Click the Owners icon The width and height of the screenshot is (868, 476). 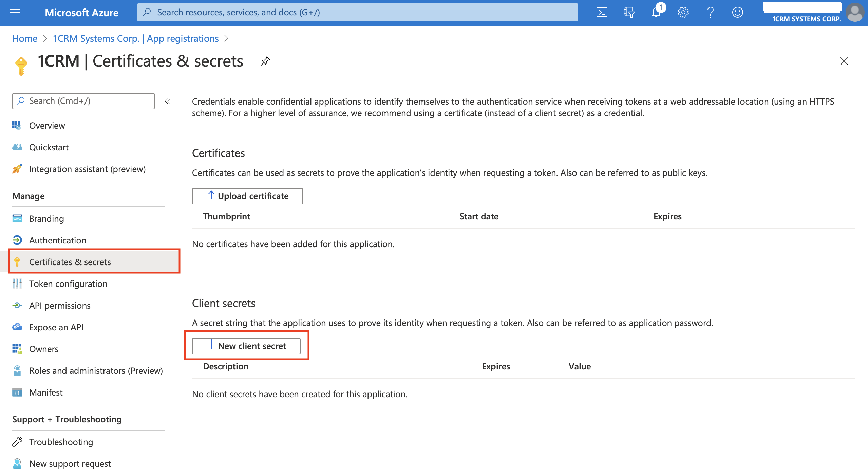pyautogui.click(x=17, y=349)
